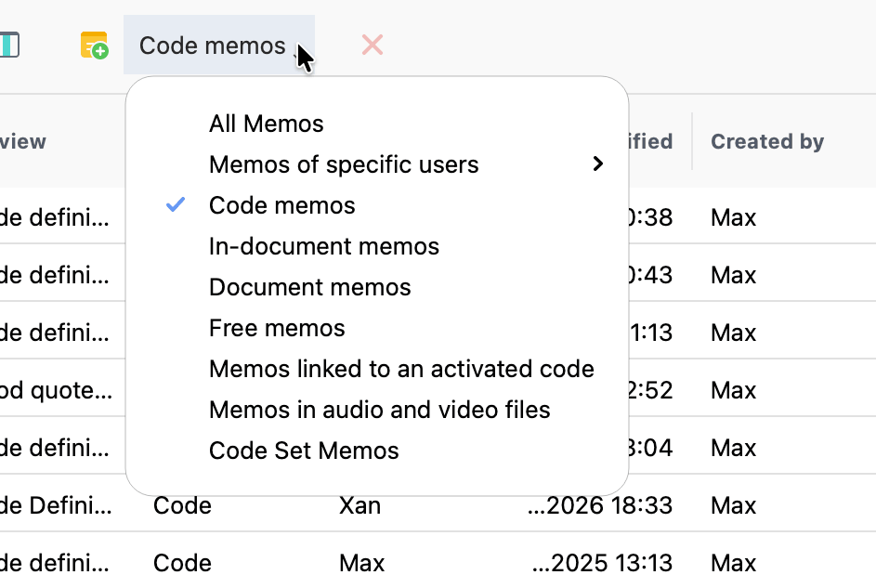
Task: Choose Free memos from the list
Action: pos(276,327)
